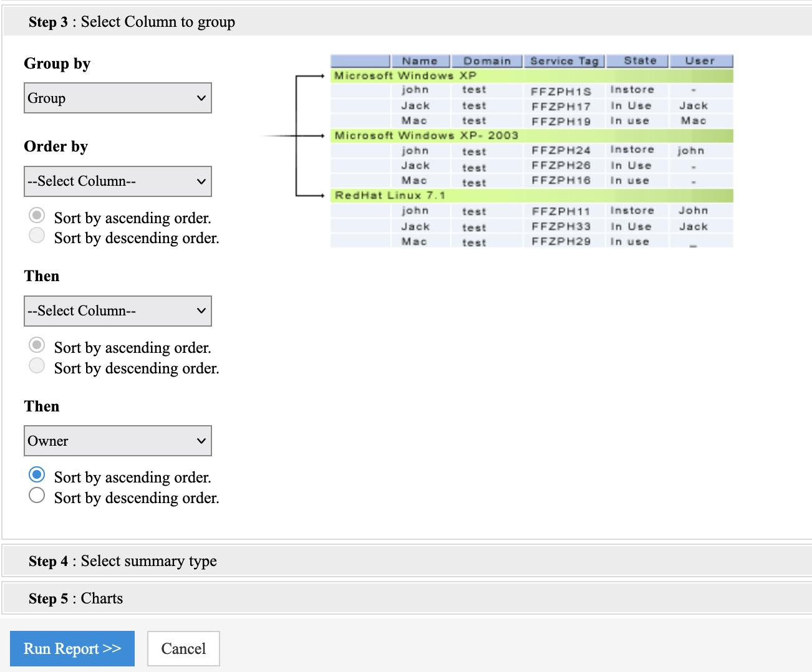This screenshot has height=672, width=812.
Task: Select descending order under Order by
Action: point(37,236)
